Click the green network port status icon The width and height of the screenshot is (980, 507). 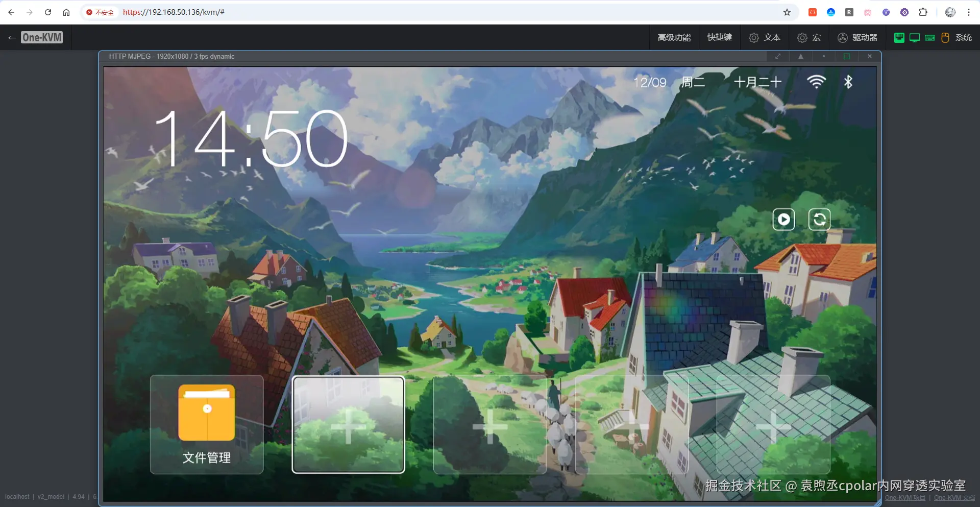tap(899, 37)
